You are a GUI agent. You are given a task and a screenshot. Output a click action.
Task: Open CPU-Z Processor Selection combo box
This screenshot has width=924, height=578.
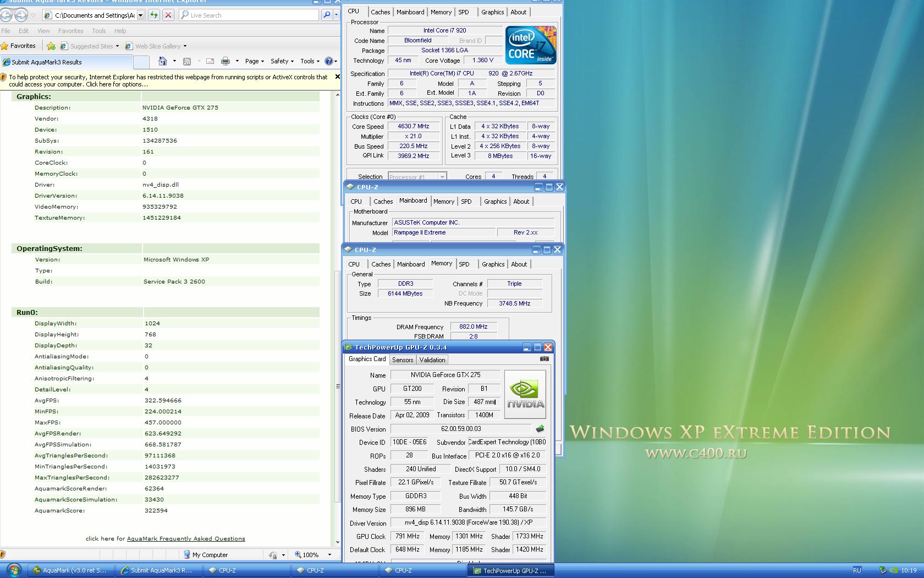[x=417, y=177]
